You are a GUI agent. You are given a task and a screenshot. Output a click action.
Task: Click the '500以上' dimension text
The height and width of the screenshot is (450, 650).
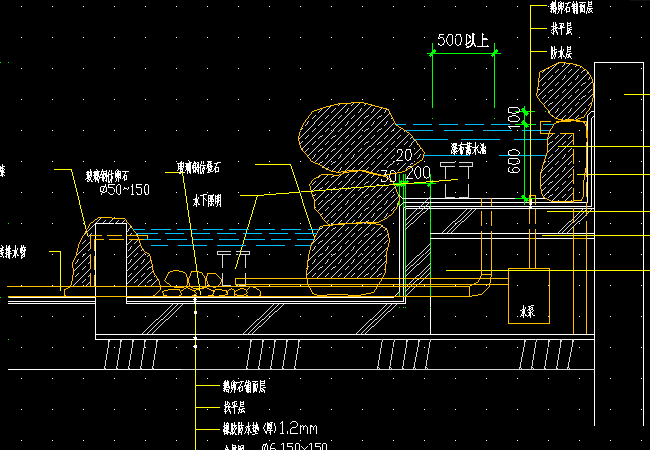tap(464, 41)
